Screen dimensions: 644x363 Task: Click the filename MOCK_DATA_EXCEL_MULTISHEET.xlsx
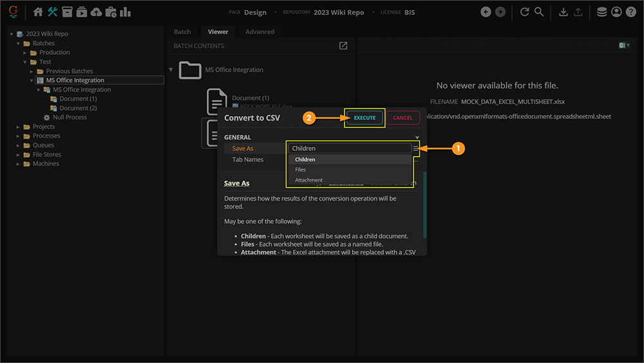513,101
